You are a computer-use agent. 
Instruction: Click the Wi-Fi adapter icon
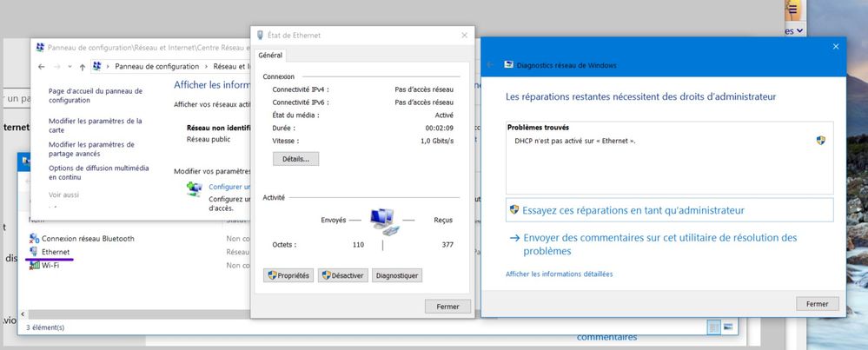pos(35,265)
